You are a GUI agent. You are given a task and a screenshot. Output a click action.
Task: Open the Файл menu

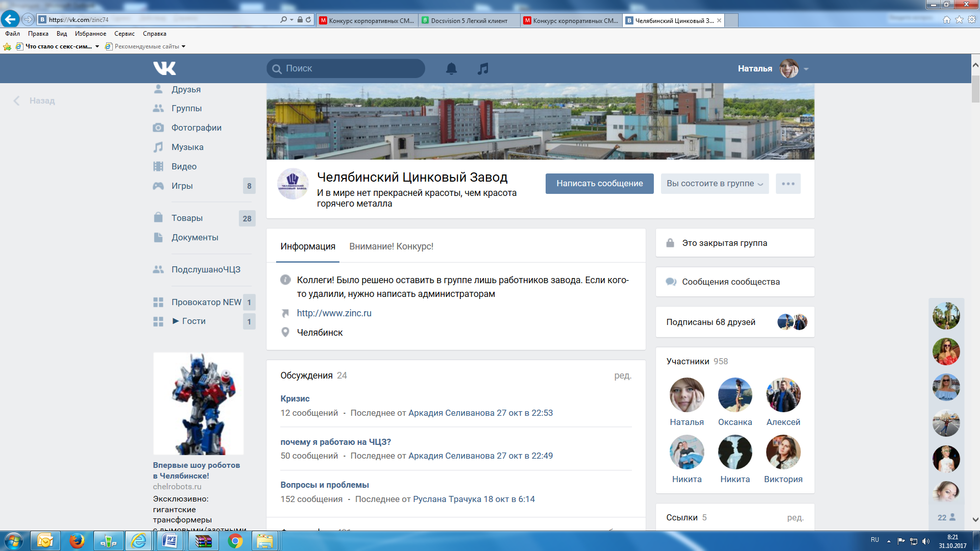point(12,34)
